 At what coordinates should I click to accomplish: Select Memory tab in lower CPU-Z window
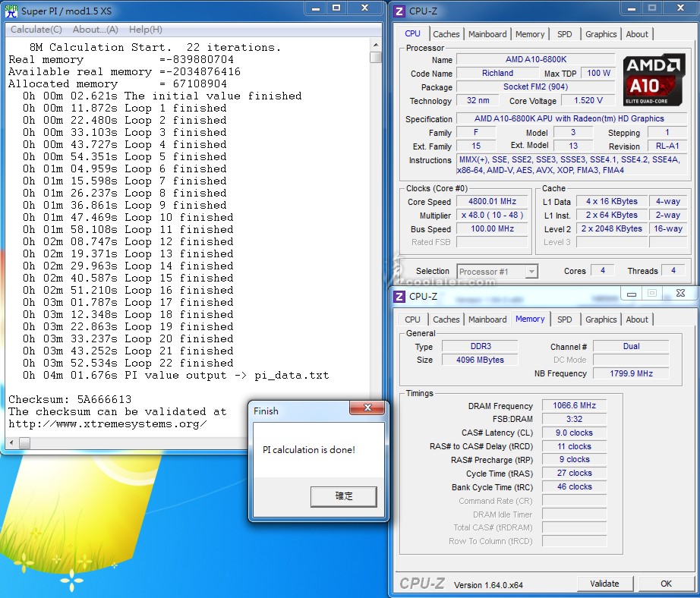point(530,319)
